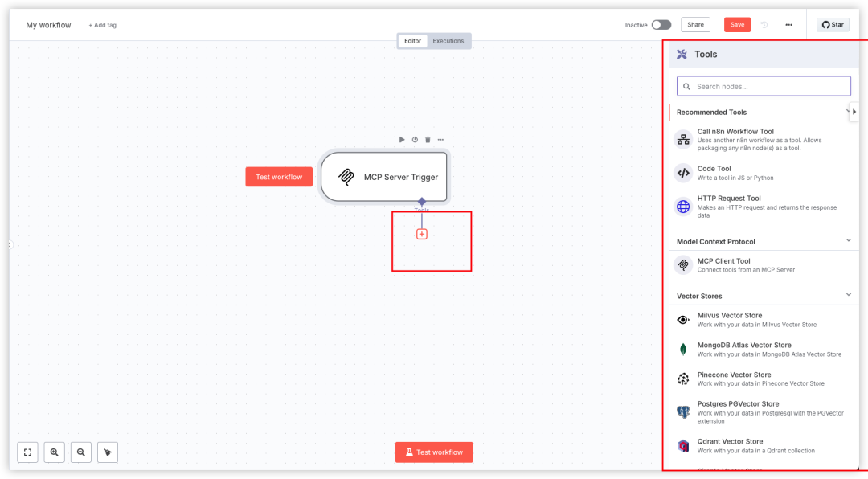The height and width of the screenshot is (479, 868).
Task: Pick the MCP Client Tool title
Action: (x=723, y=261)
